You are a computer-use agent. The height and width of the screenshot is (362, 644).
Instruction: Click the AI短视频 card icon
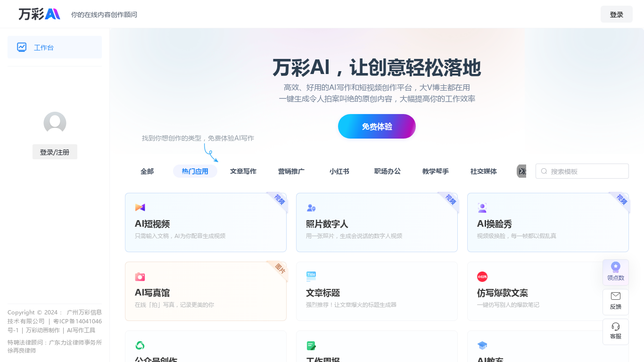[x=140, y=207]
